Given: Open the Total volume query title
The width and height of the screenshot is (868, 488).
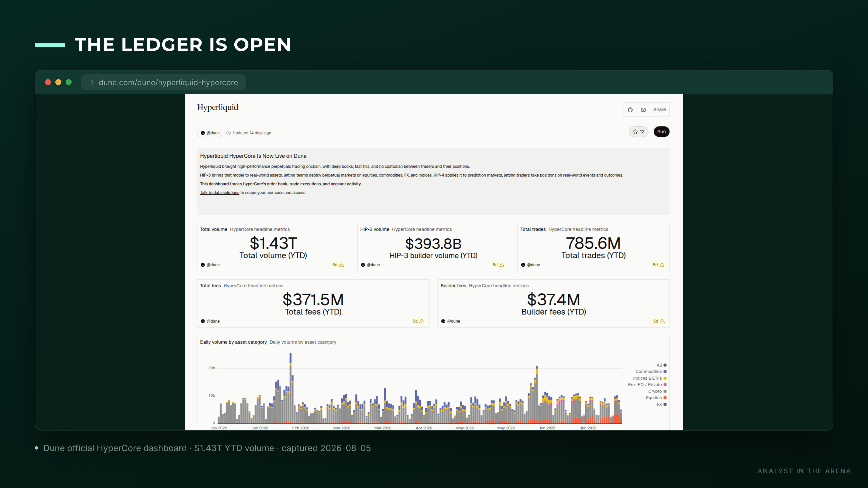Looking at the screenshot, I should coord(214,229).
